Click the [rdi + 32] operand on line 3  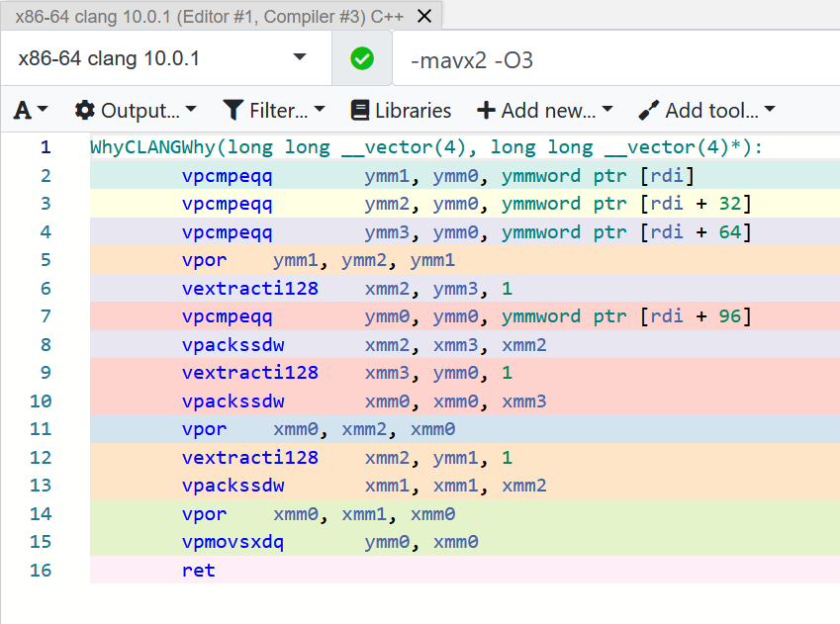point(697,204)
